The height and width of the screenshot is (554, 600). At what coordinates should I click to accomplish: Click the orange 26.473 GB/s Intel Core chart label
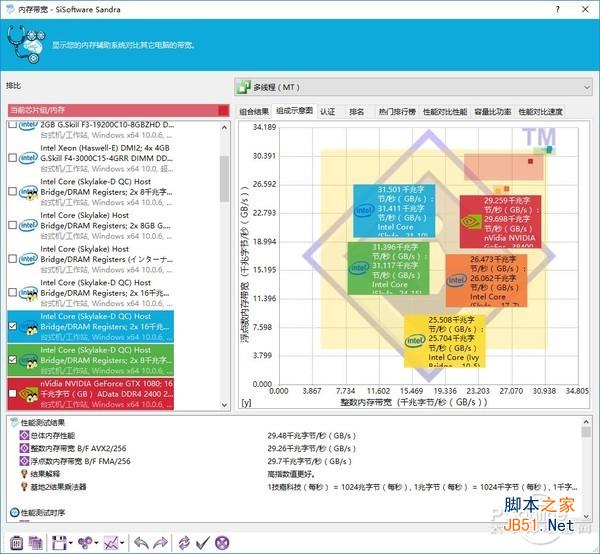[x=486, y=280]
